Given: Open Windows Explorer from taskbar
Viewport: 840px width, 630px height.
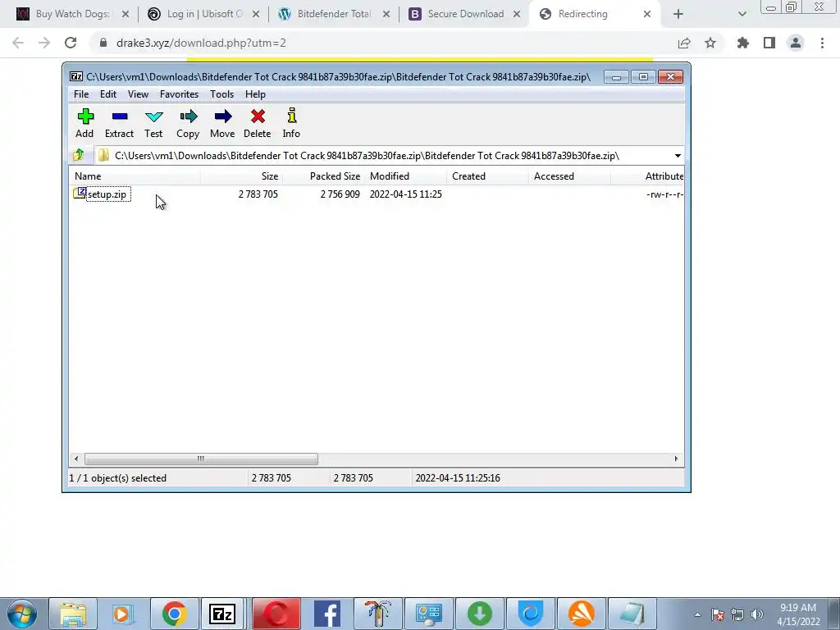Looking at the screenshot, I should [x=73, y=614].
